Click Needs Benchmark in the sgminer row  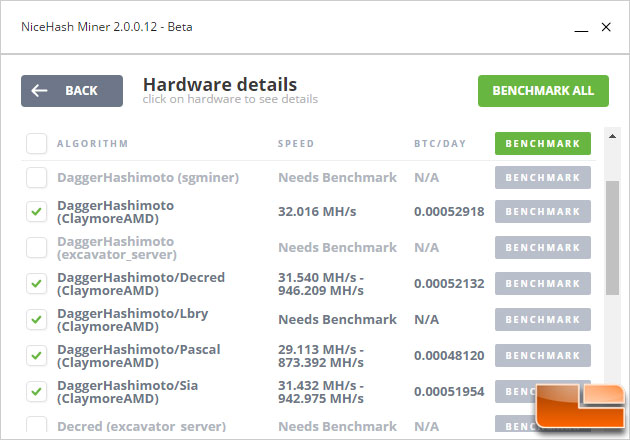(338, 178)
